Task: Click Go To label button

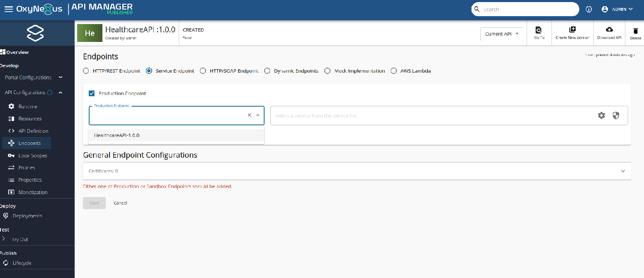Action: [540, 38]
